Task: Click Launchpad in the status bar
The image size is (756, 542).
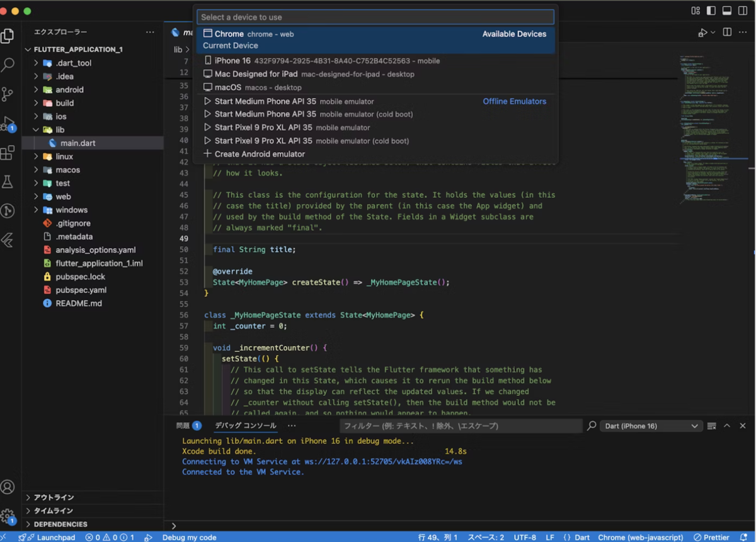Action: pos(46,538)
